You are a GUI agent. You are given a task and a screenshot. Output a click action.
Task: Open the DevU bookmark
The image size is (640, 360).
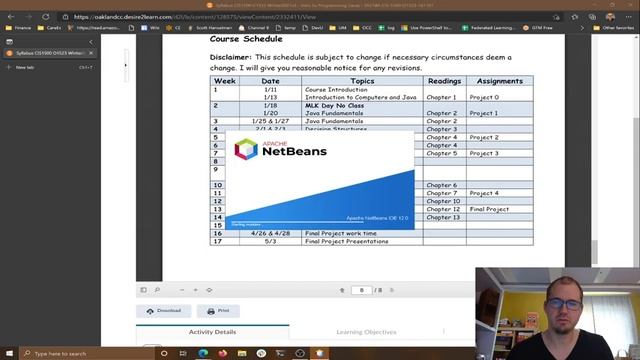pos(313,28)
